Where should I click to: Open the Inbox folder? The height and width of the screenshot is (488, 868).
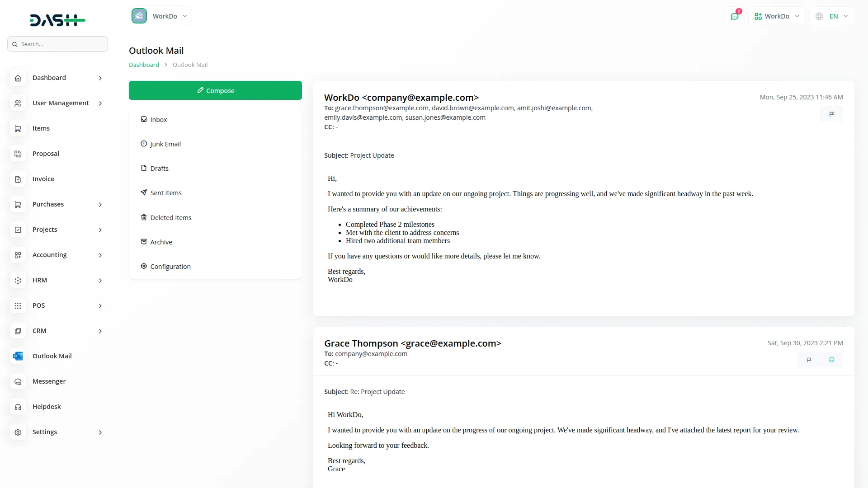(x=159, y=119)
